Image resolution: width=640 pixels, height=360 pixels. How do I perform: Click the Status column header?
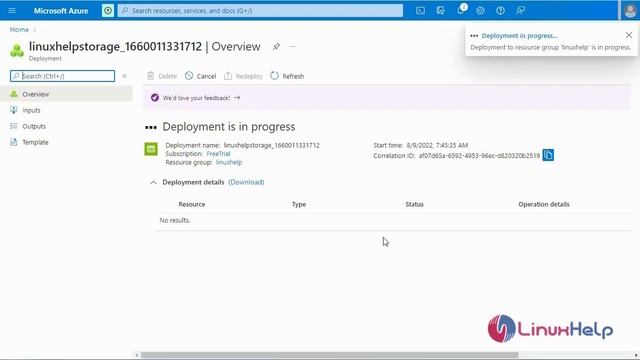(414, 204)
